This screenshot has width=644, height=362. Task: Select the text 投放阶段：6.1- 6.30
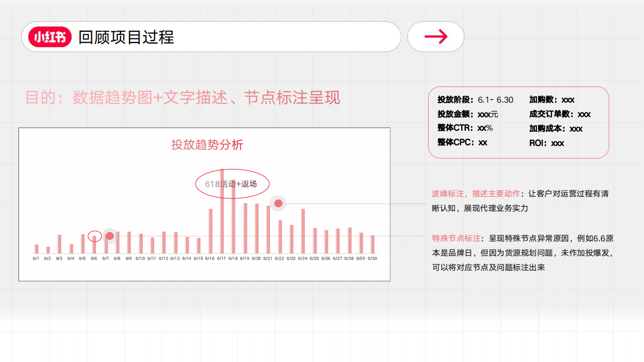click(x=475, y=100)
